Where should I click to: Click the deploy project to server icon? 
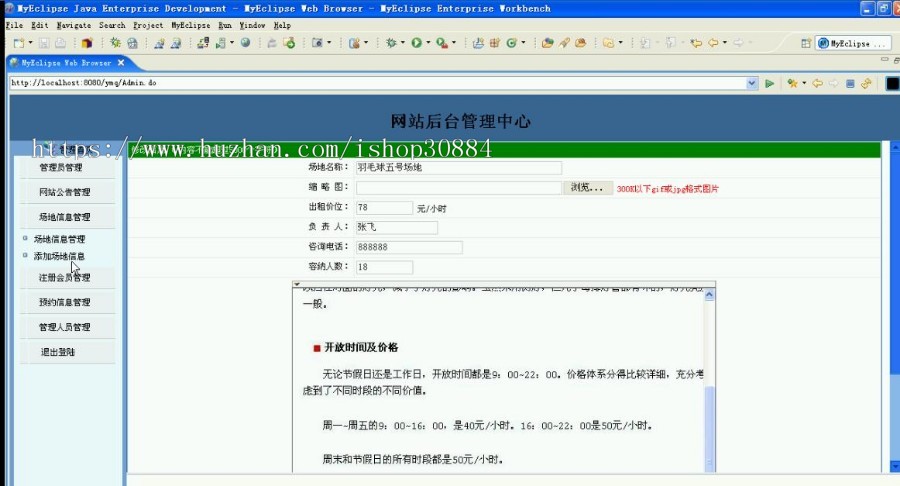pyautogui.click(x=203, y=43)
